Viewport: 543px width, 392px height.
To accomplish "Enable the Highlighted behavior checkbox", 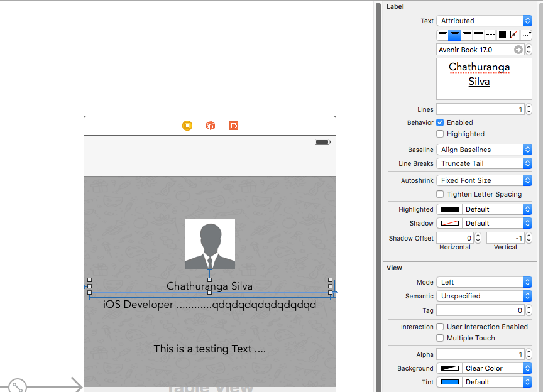I will [441, 134].
